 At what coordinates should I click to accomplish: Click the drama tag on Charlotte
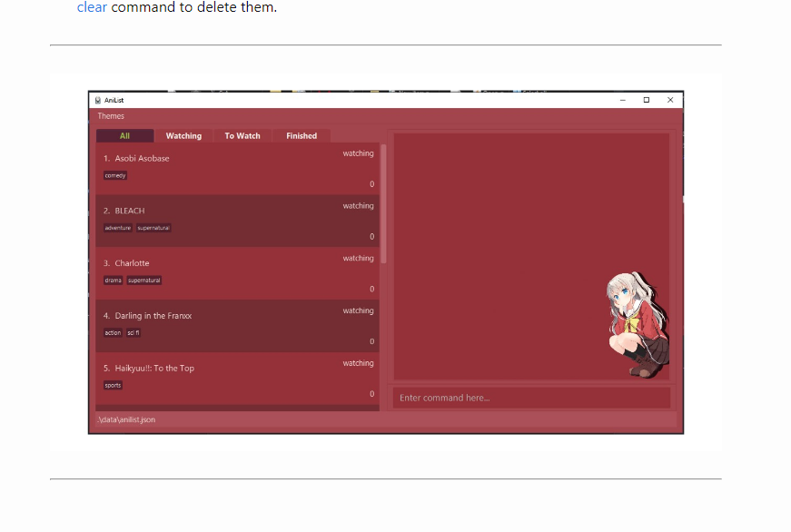coord(113,281)
